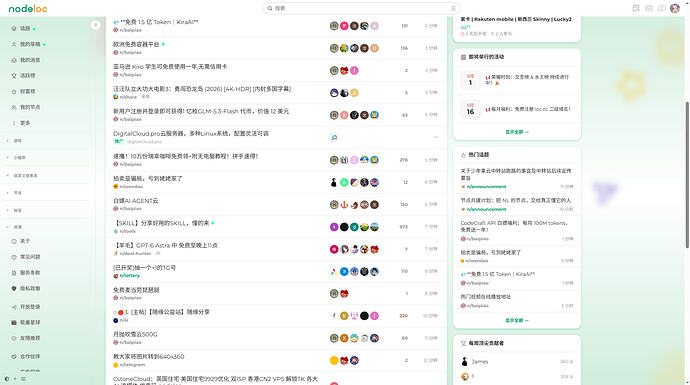The image size is (690, 385).
Task: Open topic 欧洲免费容器平台
Action: [136, 44]
